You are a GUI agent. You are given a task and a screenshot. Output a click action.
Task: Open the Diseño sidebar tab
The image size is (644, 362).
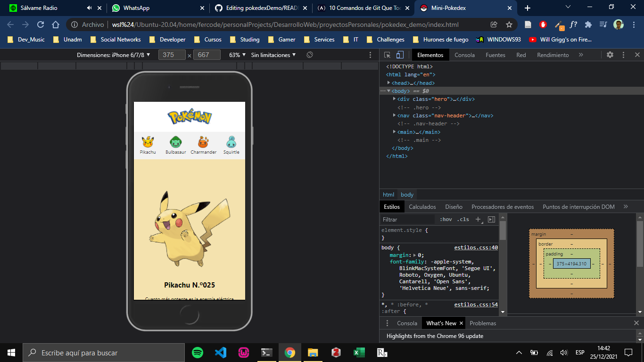point(454,207)
